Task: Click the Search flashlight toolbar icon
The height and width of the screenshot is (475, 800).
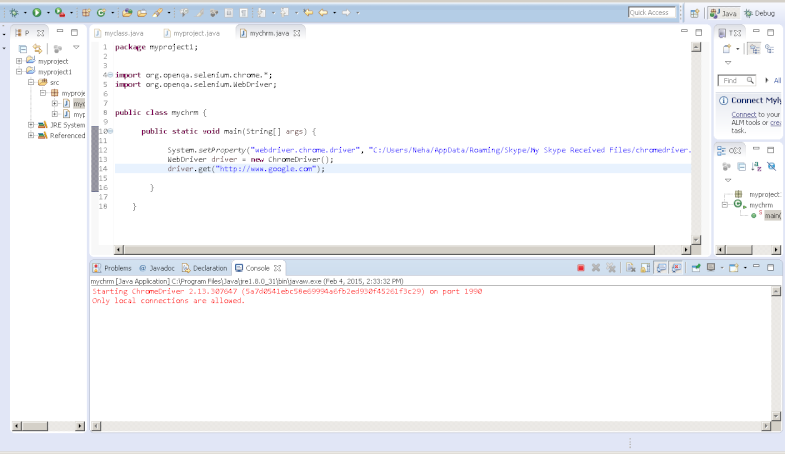Action: [x=158, y=12]
